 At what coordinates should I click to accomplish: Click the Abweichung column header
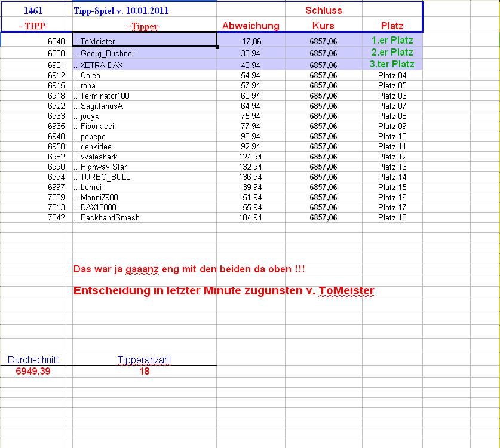[x=251, y=26]
